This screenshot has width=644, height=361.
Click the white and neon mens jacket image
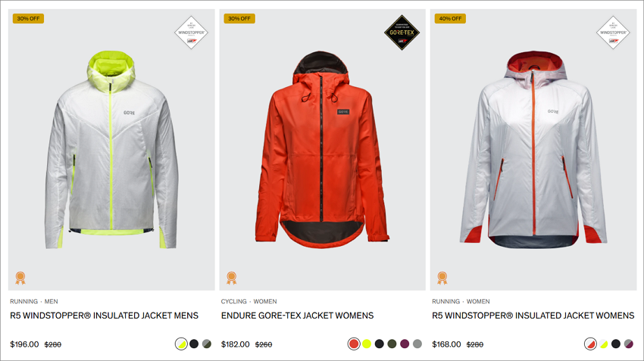pyautogui.click(x=111, y=150)
